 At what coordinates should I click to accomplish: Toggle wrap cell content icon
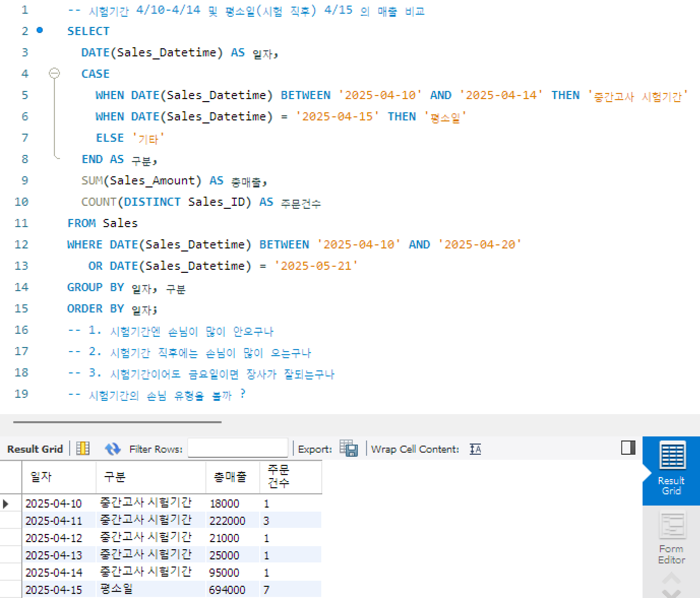475,449
